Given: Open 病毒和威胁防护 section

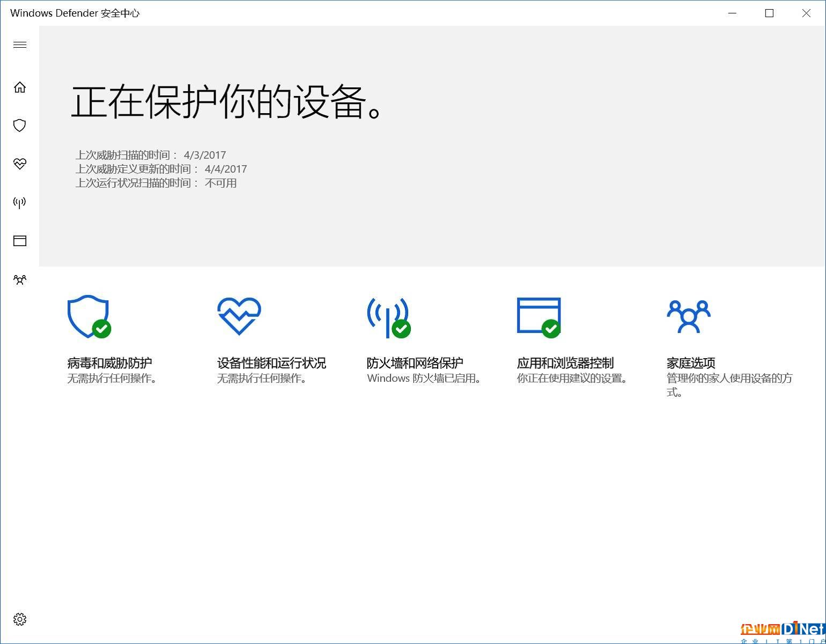Looking at the screenshot, I should (x=109, y=363).
